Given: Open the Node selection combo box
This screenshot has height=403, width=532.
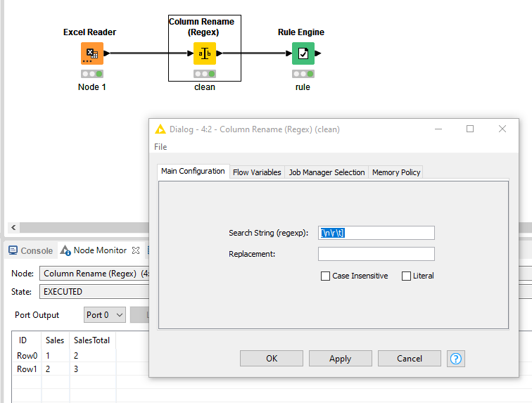Looking at the screenshot, I should click(91, 273).
